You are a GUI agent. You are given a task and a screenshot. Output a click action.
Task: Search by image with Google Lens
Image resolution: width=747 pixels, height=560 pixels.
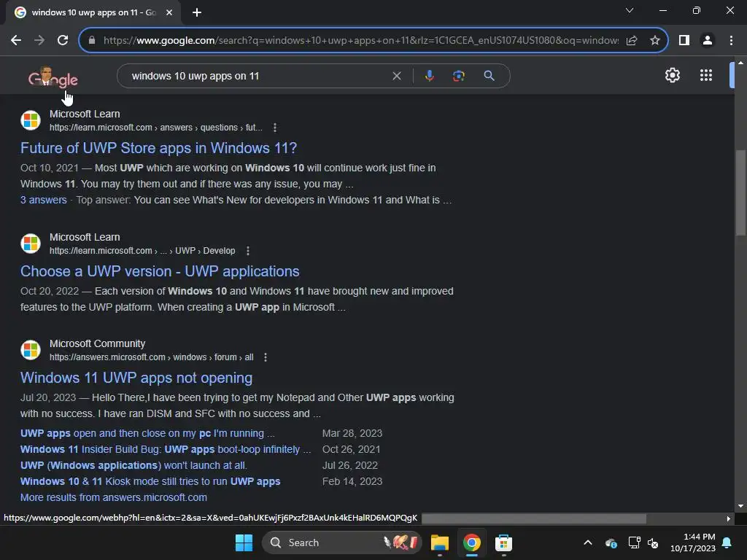coord(458,76)
